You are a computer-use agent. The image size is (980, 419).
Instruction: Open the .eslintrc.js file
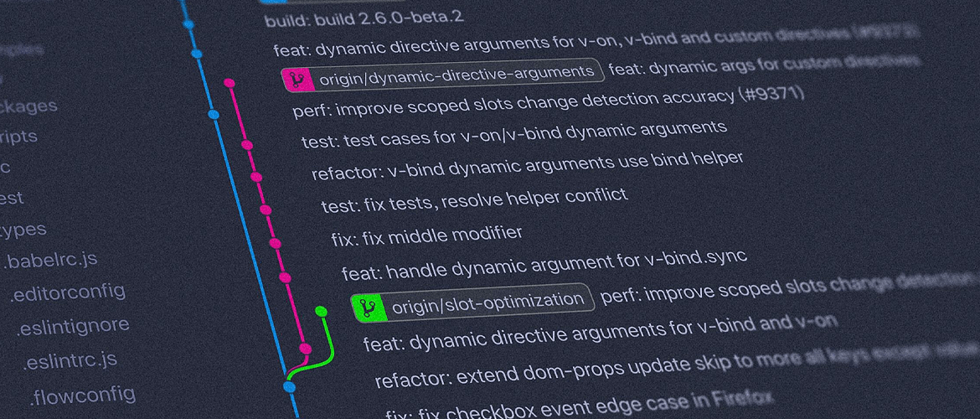70,360
